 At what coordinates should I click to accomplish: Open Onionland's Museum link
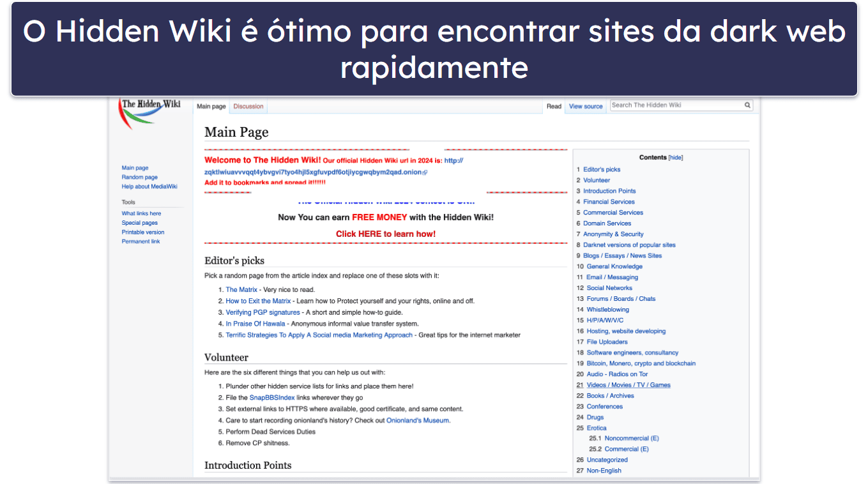(x=418, y=421)
